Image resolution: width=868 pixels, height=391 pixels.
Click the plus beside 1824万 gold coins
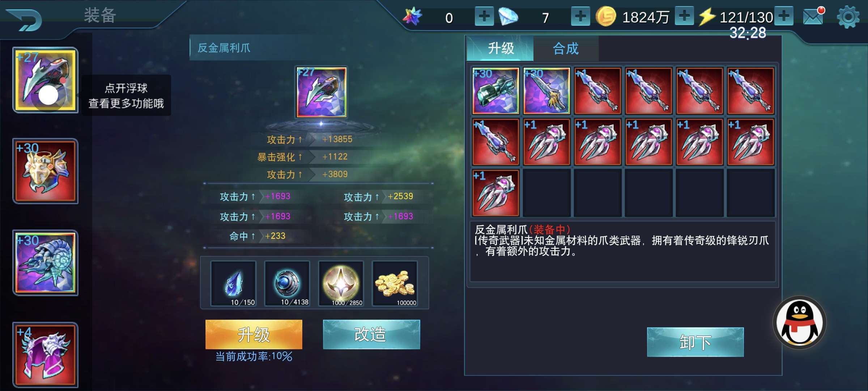click(x=684, y=16)
